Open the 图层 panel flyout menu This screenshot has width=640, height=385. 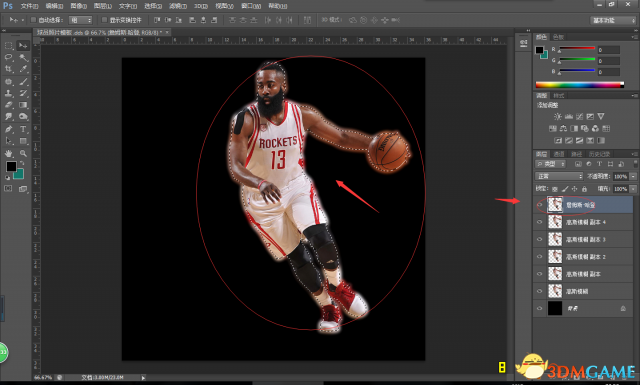[x=634, y=154]
